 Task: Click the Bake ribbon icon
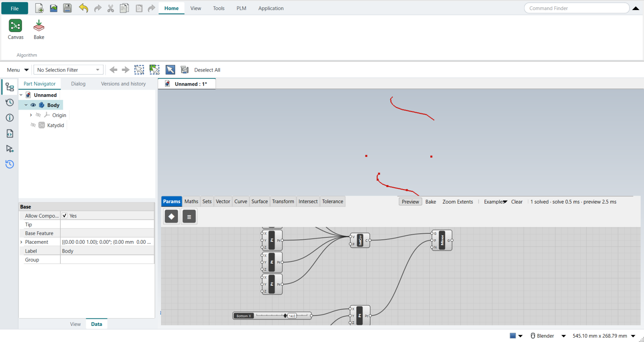[x=39, y=29]
